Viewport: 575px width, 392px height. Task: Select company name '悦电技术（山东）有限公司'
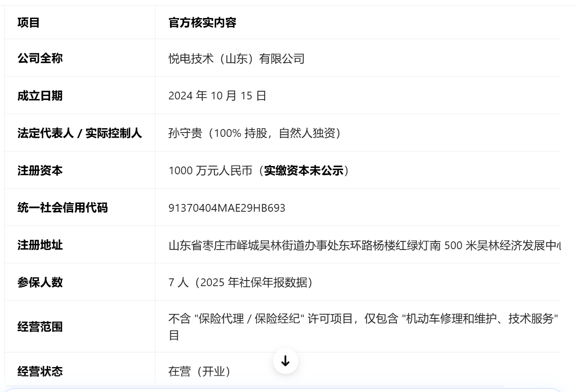tap(236, 59)
